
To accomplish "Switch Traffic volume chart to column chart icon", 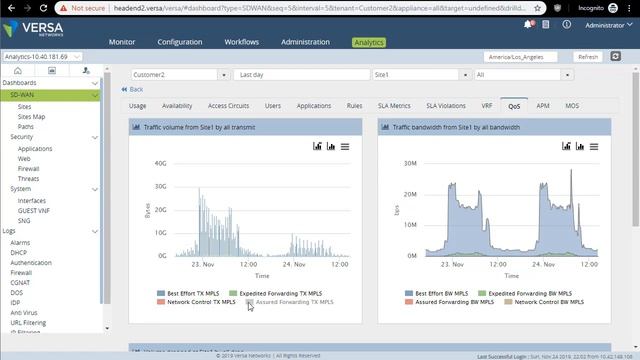I will 331,146.
